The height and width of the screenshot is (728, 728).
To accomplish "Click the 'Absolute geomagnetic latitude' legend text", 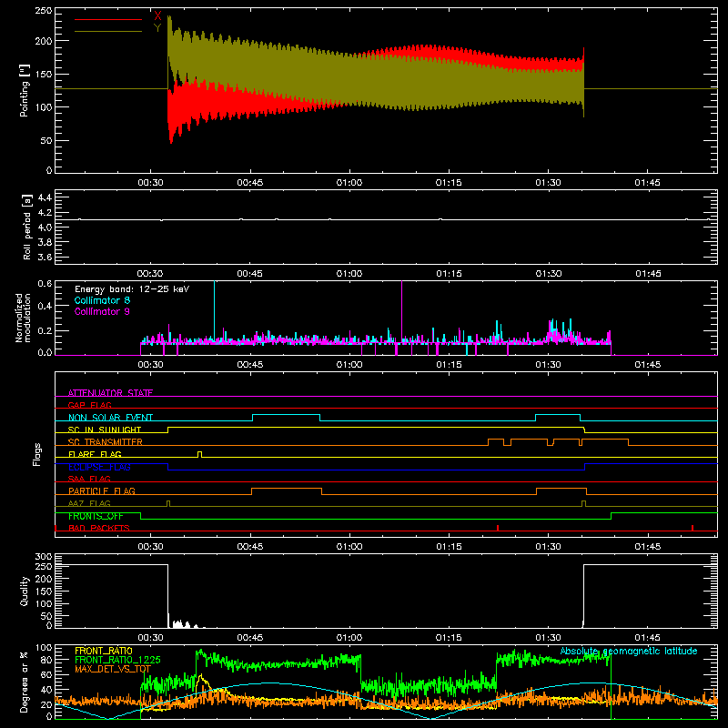I will tap(629, 651).
